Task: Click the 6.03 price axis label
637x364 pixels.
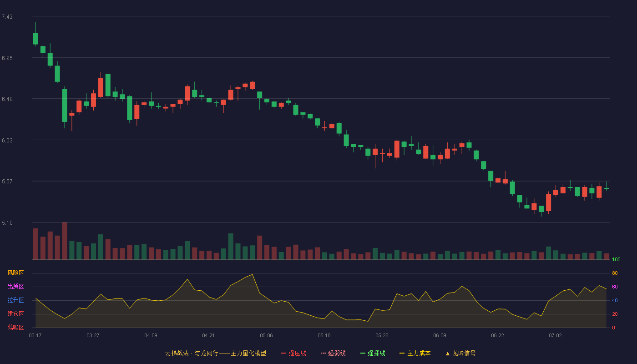Action: (x=7, y=141)
